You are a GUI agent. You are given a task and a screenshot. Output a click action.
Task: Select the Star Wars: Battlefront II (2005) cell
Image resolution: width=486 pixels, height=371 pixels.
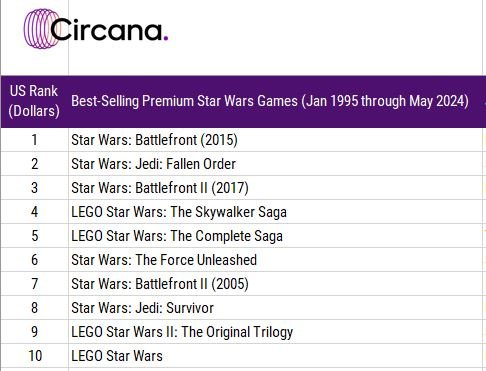point(275,284)
